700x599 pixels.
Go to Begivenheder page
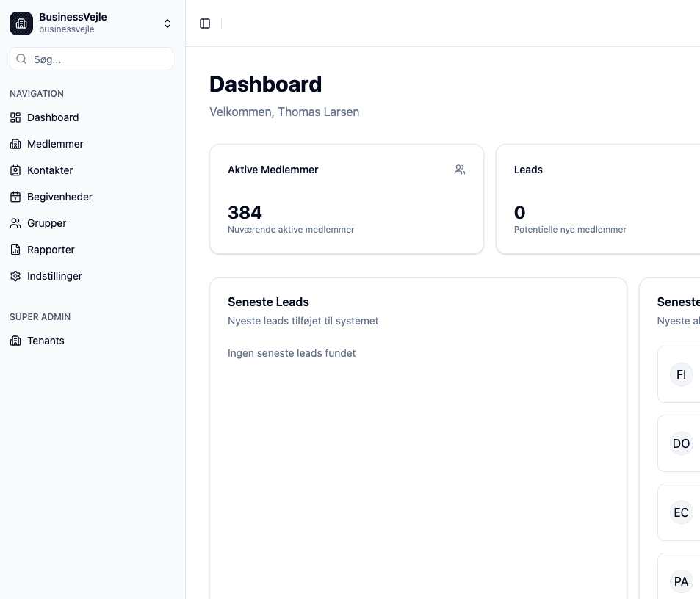pyautogui.click(x=59, y=197)
